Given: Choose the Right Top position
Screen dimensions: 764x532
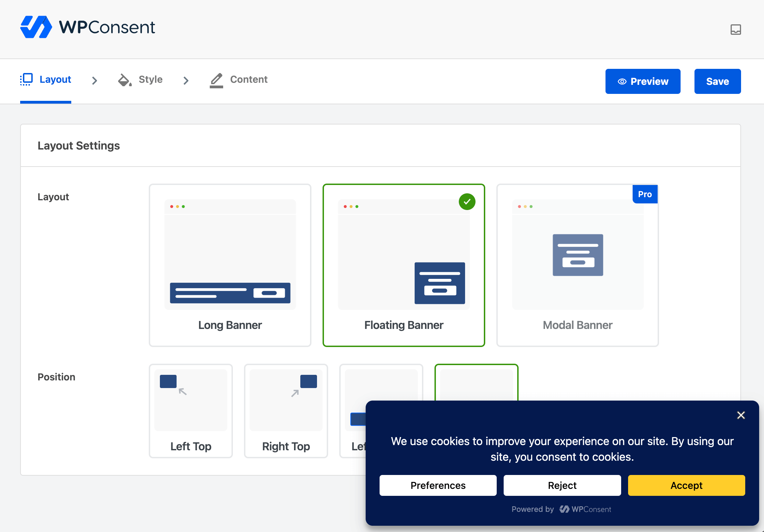Looking at the screenshot, I should pyautogui.click(x=286, y=411).
